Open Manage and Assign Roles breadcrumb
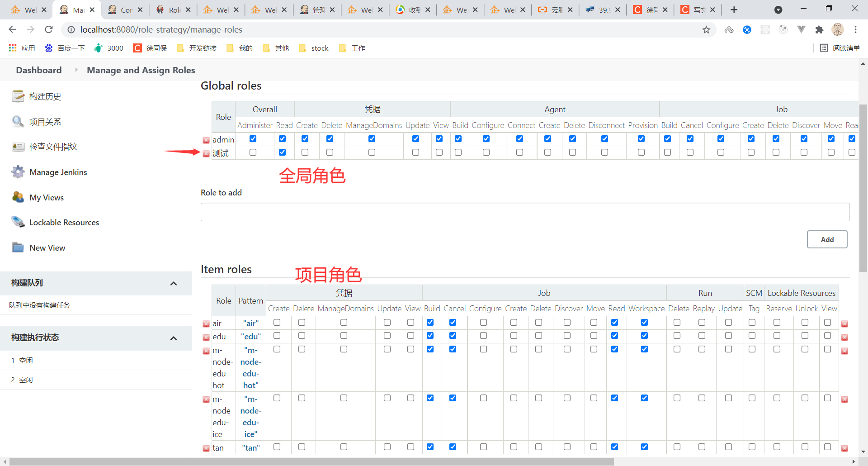Screen dimensions: 868x466 click(141, 70)
